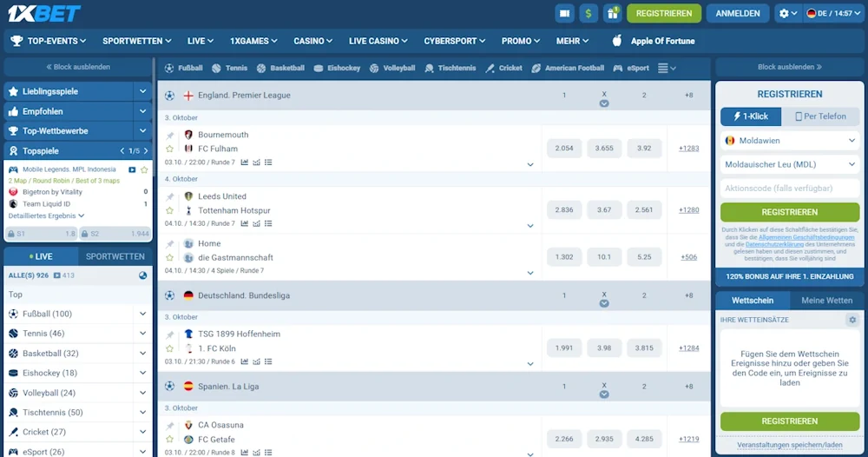Favorite the Mobile Legends MPL Indonesia star
Screen dimensions: 868x457
pyautogui.click(x=144, y=169)
